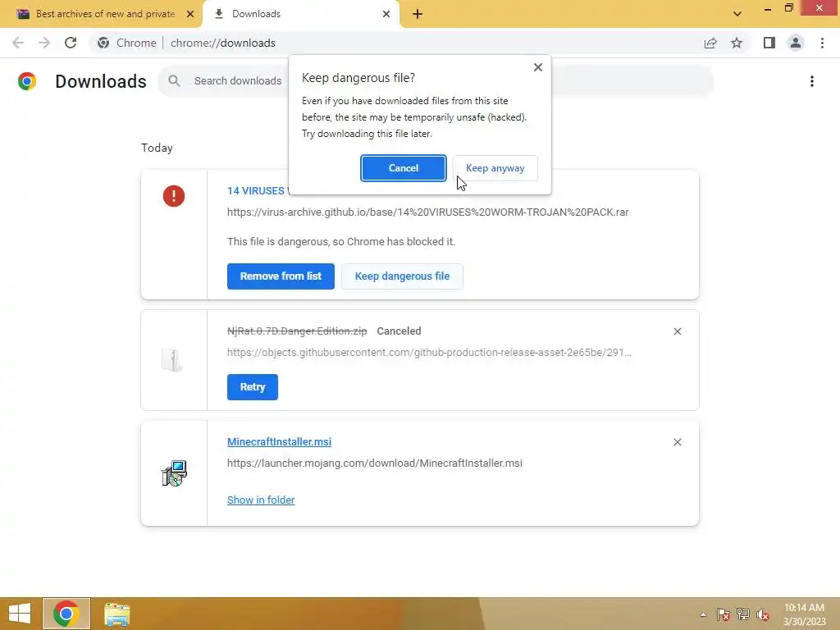This screenshot has width=840, height=630.
Task: Close the Downloads tab
Action: point(386,14)
